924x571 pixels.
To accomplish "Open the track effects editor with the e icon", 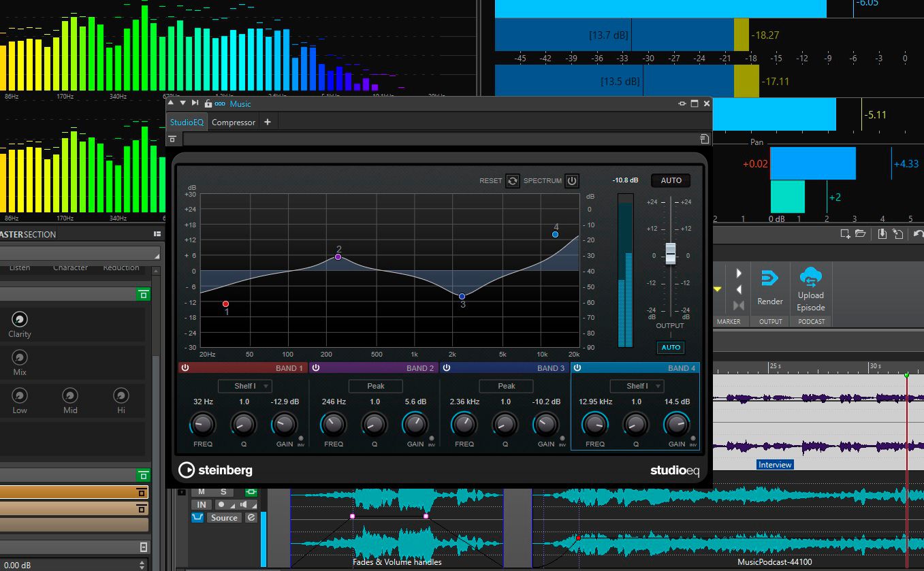I will pyautogui.click(x=251, y=519).
